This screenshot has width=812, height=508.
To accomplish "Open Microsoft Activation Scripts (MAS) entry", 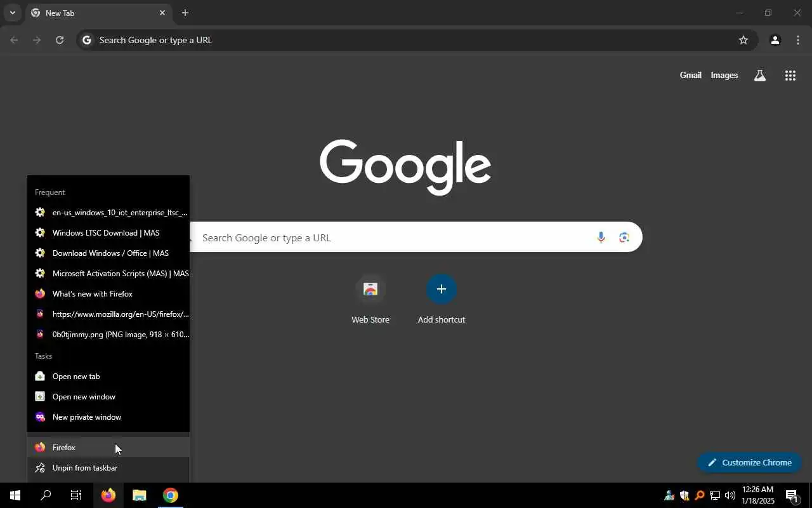I will [x=108, y=274].
